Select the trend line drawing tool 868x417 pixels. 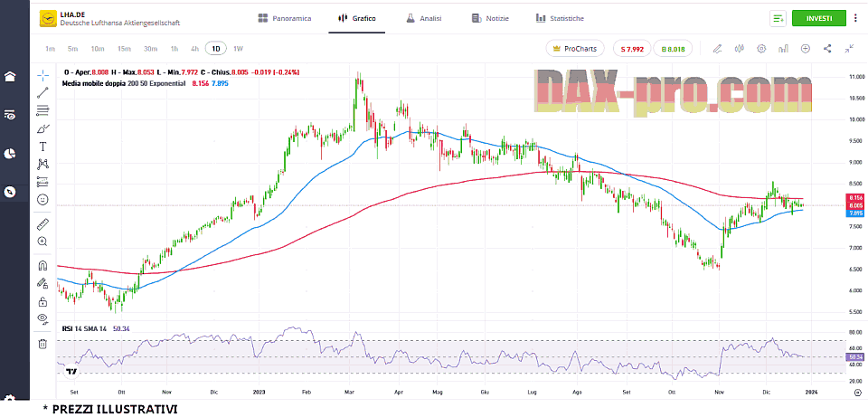pyautogui.click(x=42, y=92)
